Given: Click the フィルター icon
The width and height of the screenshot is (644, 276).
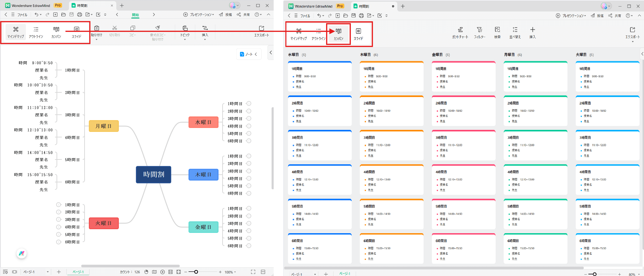Looking at the screenshot, I should 479,33.
